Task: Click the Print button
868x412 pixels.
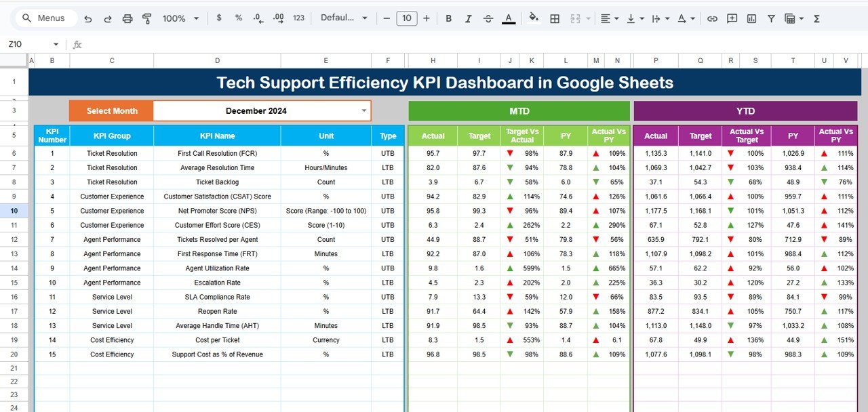Action: tap(127, 18)
